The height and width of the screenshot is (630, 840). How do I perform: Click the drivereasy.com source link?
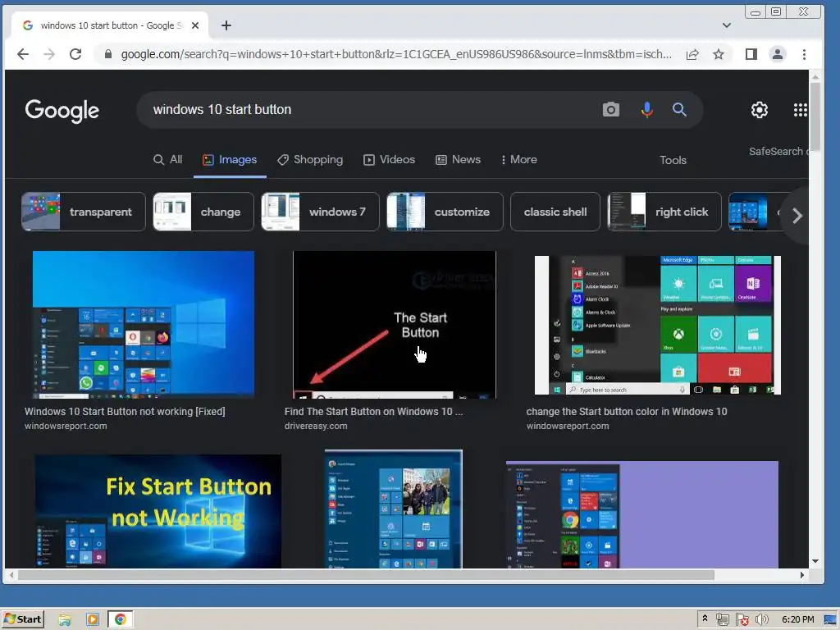pyautogui.click(x=316, y=426)
